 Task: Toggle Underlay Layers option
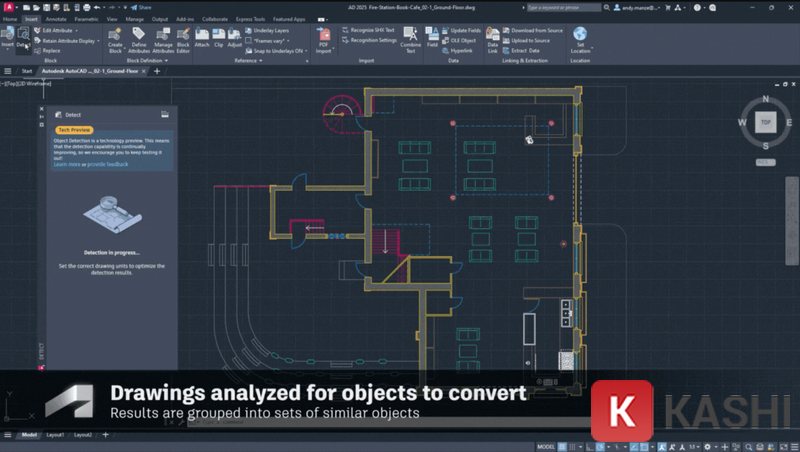[270, 31]
